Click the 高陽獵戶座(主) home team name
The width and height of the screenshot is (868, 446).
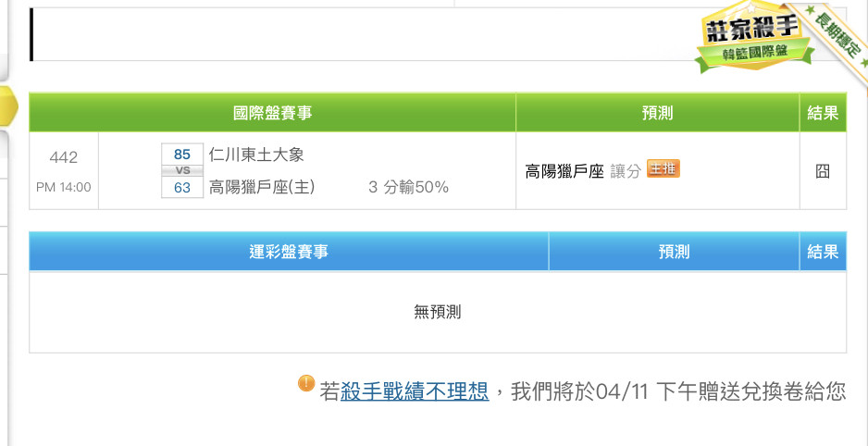261,188
